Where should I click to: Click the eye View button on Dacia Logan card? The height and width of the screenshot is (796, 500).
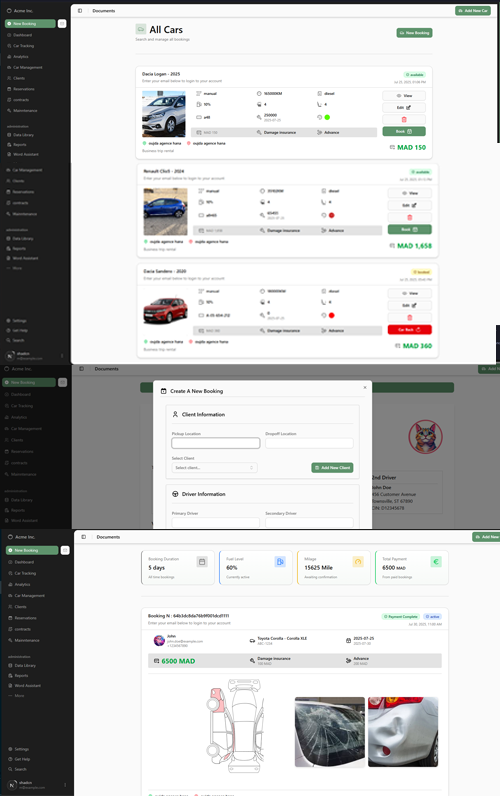[x=404, y=95]
